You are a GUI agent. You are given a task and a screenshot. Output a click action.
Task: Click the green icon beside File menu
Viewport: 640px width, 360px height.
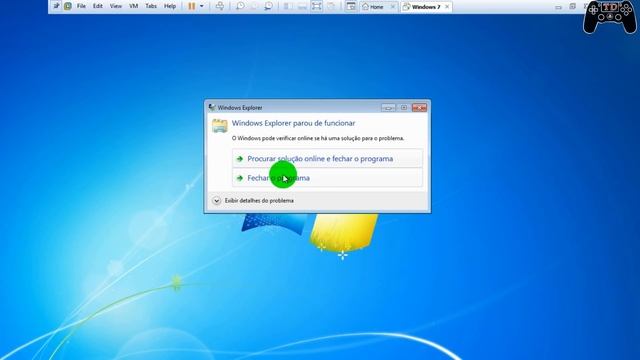click(x=68, y=6)
